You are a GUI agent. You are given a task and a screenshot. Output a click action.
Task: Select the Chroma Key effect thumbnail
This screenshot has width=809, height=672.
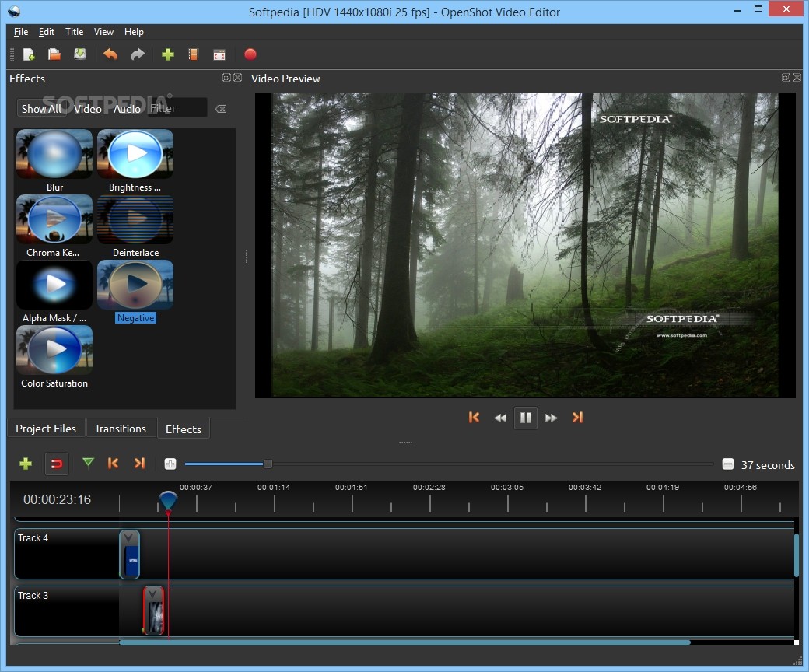54,219
